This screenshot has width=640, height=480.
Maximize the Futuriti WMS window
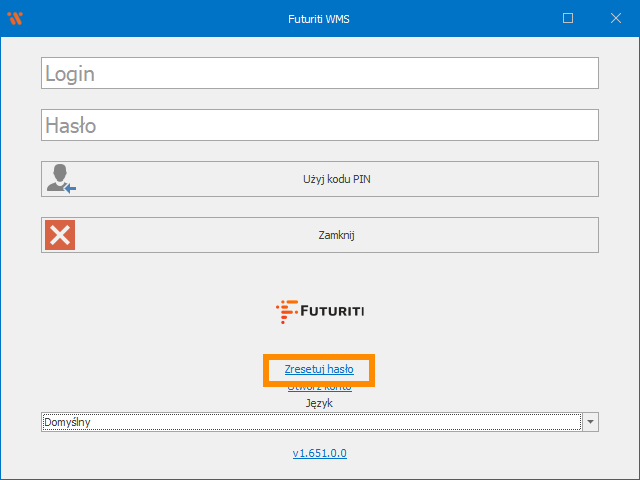568,18
